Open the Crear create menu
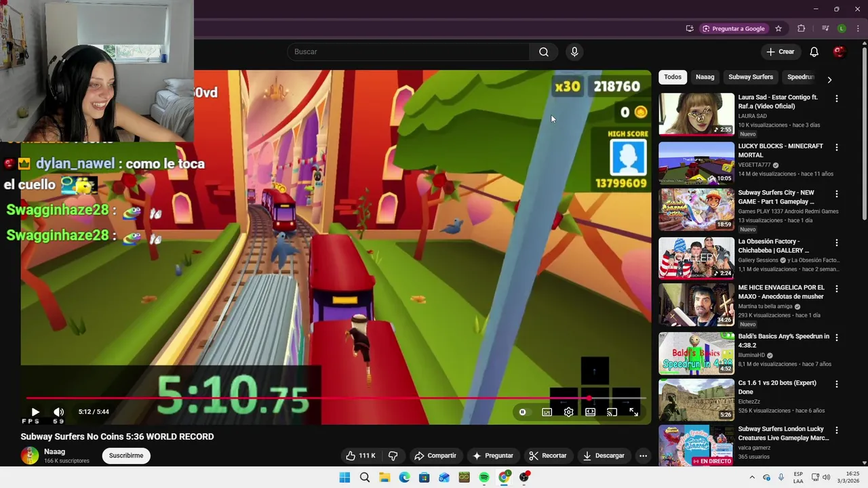The width and height of the screenshot is (868, 488). (x=780, y=52)
